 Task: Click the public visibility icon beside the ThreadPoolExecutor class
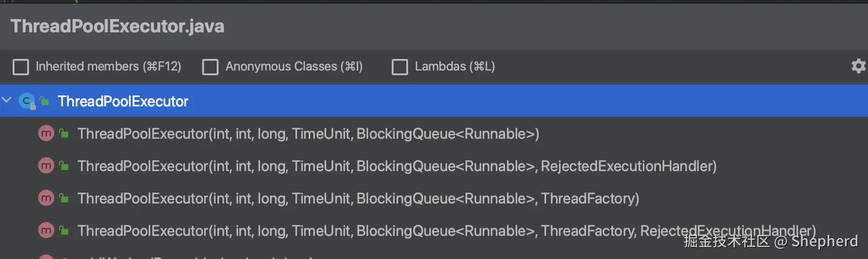(x=44, y=101)
